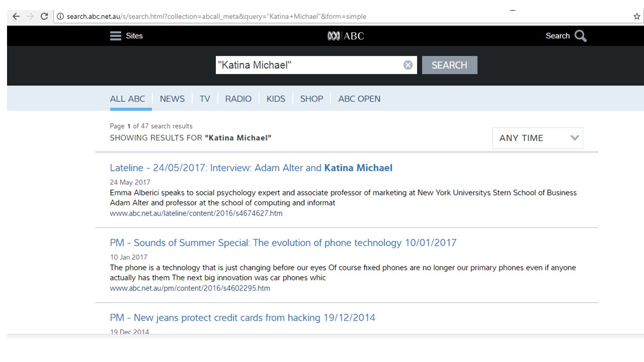Open PM Sounds of Summer Special result
The width and height of the screenshot is (644, 362).
[283, 243]
